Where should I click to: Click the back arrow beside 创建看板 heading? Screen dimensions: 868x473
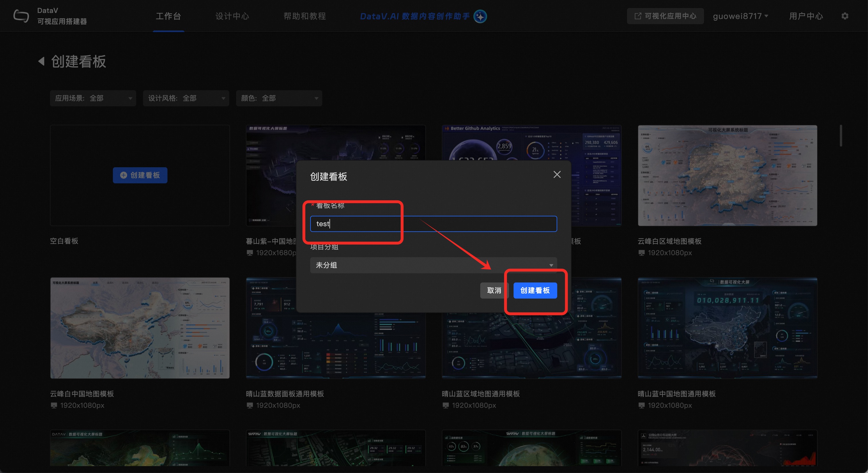click(x=41, y=61)
